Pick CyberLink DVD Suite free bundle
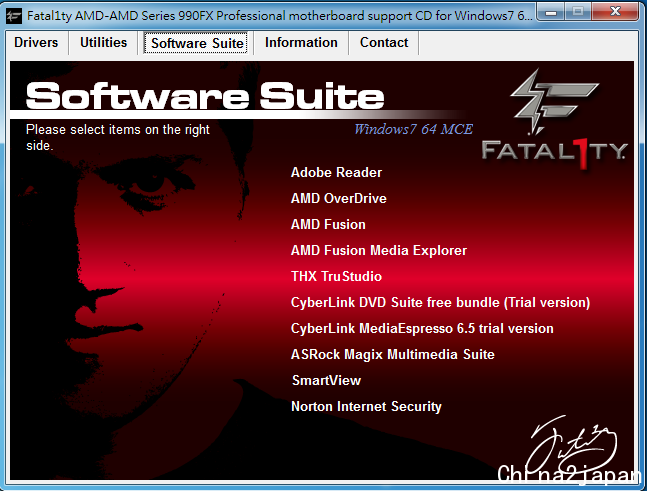Image resolution: width=647 pixels, height=491 pixels. tap(440, 302)
